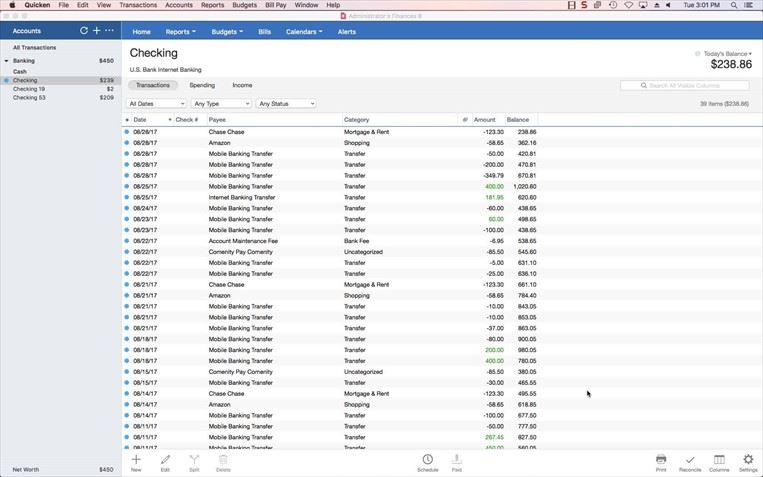
Task: Open the Any Type filter dropdown
Action: coord(221,104)
